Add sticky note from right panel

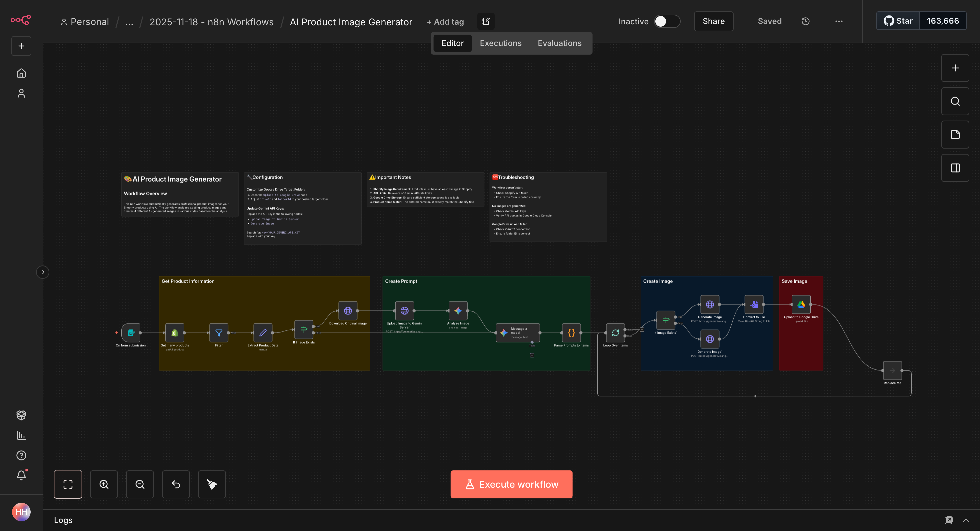pos(955,135)
